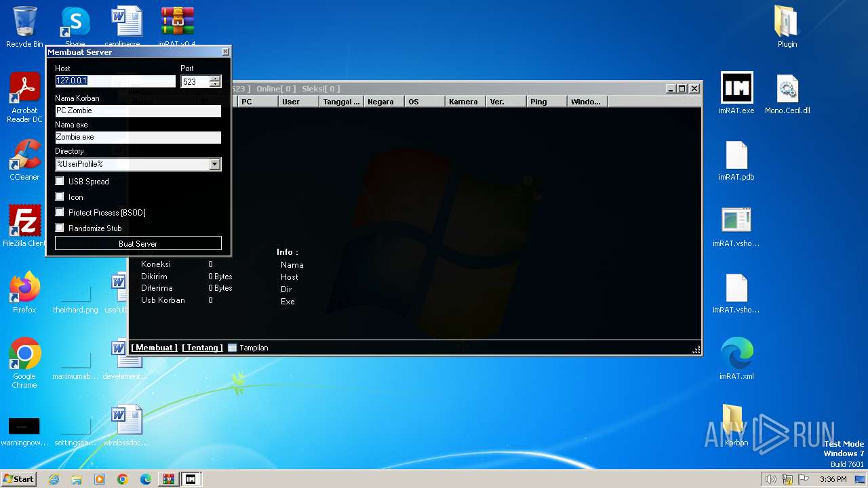Select the wirelessdoc Word document
The height and width of the screenshot is (488, 868).
coord(126,426)
